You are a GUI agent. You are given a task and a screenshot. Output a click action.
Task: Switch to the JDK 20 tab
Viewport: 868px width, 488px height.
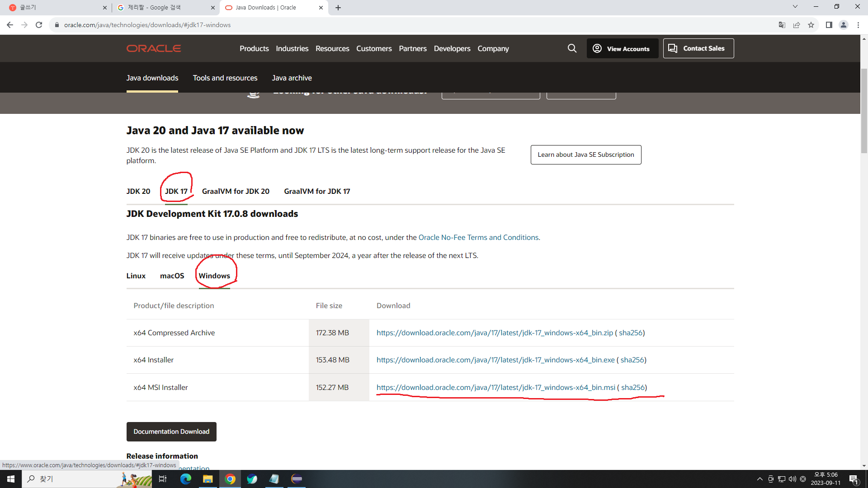pyautogui.click(x=138, y=191)
